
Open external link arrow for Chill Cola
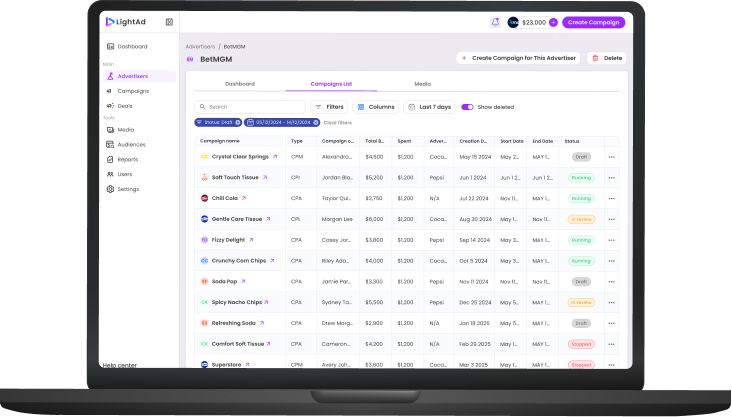tap(243, 198)
